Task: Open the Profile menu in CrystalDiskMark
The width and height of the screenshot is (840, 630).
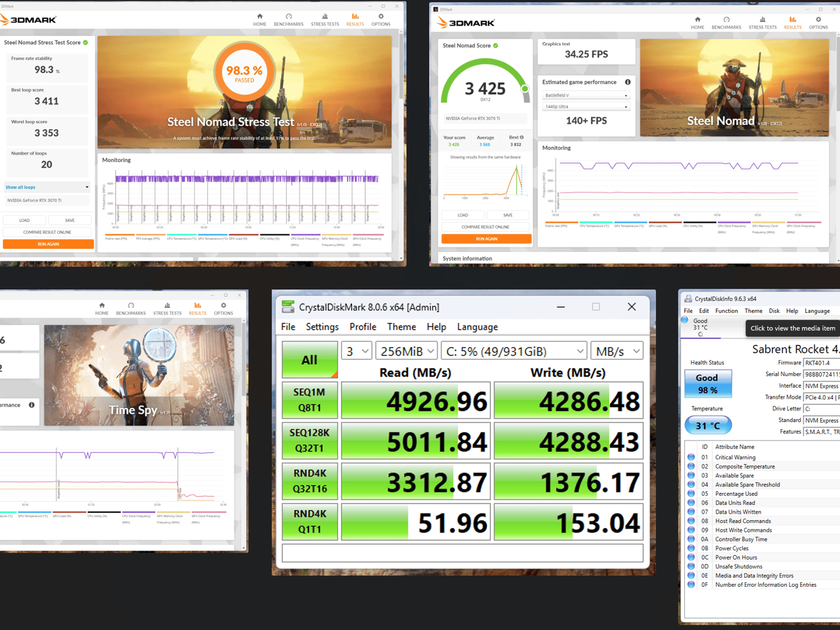Action: pyautogui.click(x=363, y=327)
